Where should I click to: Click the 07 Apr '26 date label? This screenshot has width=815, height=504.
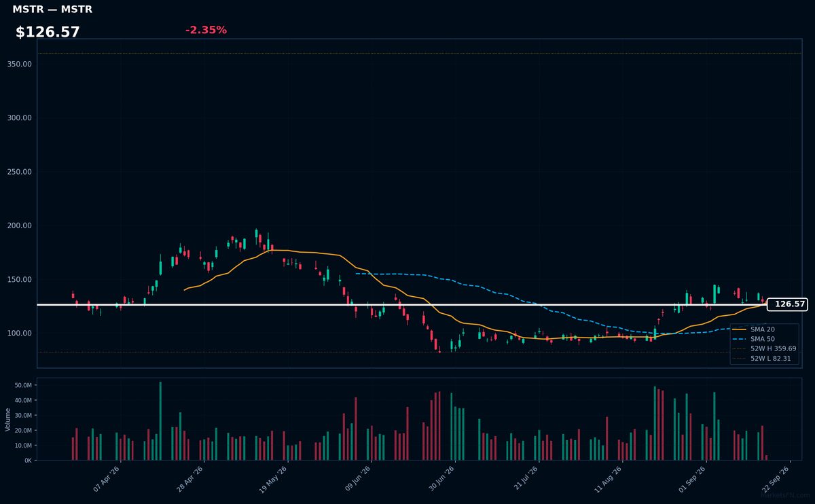pos(107,478)
